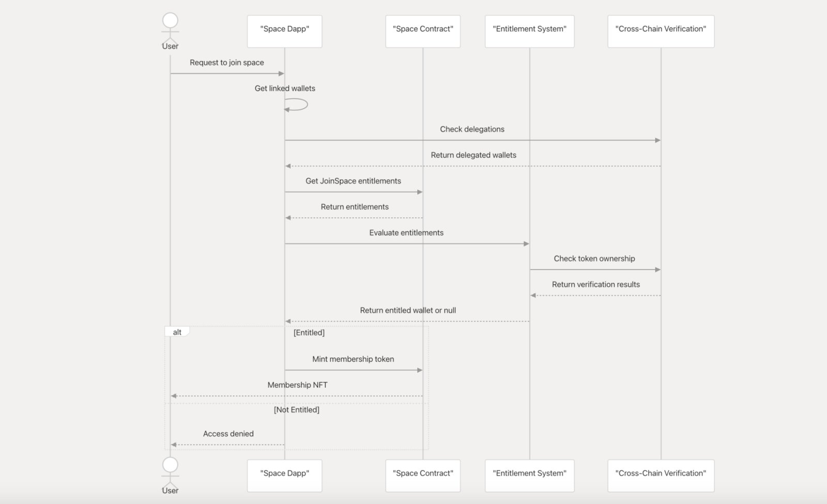827x504 pixels.
Task: Select the "Evaluate entitlements" message label
Action: pyautogui.click(x=406, y=233)
